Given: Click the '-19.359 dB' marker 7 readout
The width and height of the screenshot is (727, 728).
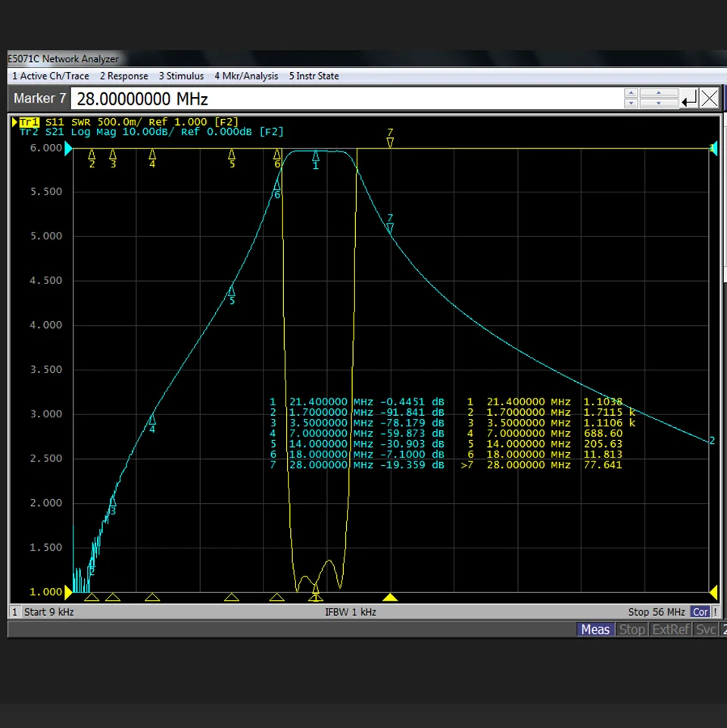Looking at the screenshot, I should (412, 465).
